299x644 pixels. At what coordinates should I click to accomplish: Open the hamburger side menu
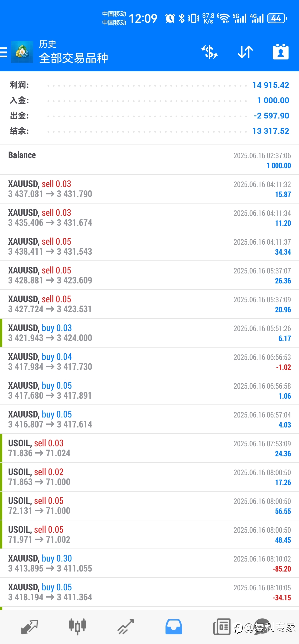(3, 52)
